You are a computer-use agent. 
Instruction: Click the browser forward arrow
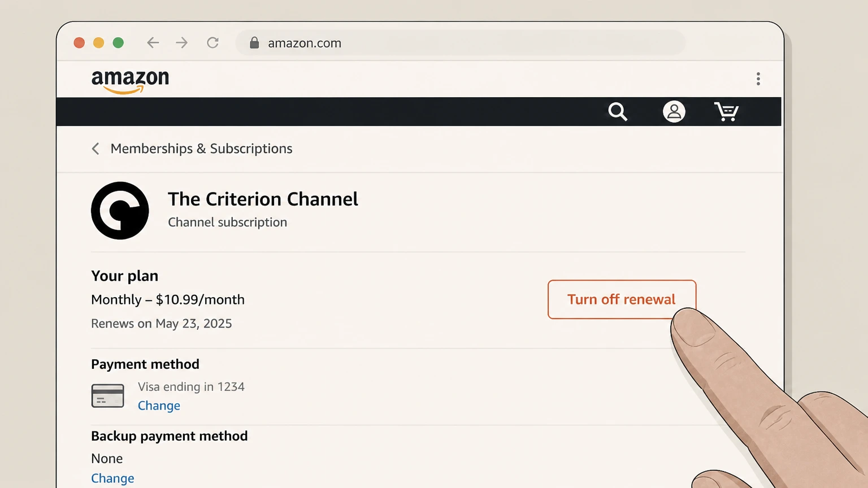pyautogui.click(x=181, y=43)
